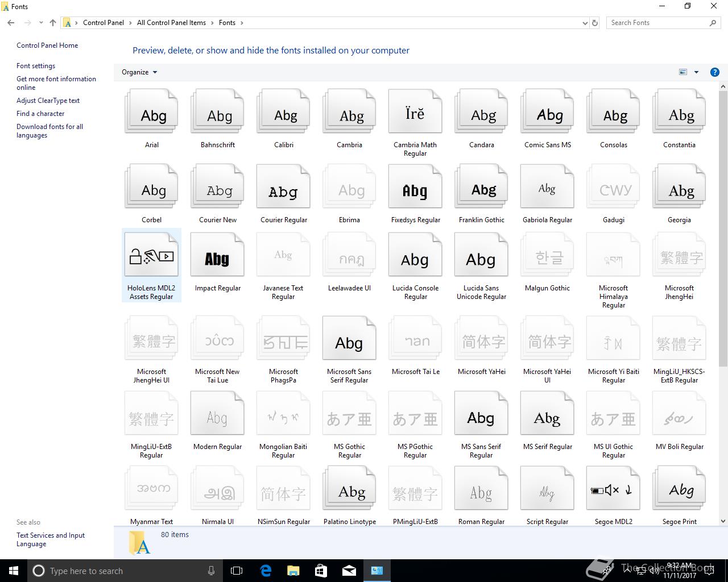Expand the view options dropdown arrow
Image resolution: width=728 pixels, height=582 pixels.
click(x=696, y=72)
